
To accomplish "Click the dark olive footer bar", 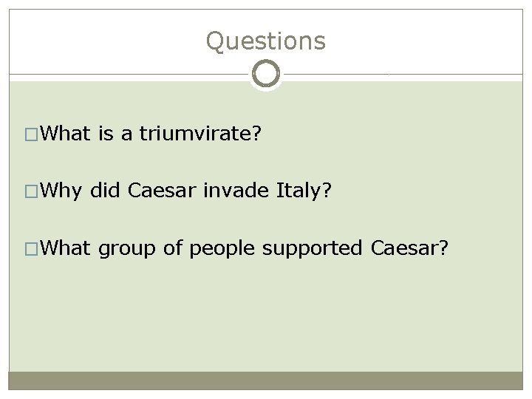I will point(266,381).
